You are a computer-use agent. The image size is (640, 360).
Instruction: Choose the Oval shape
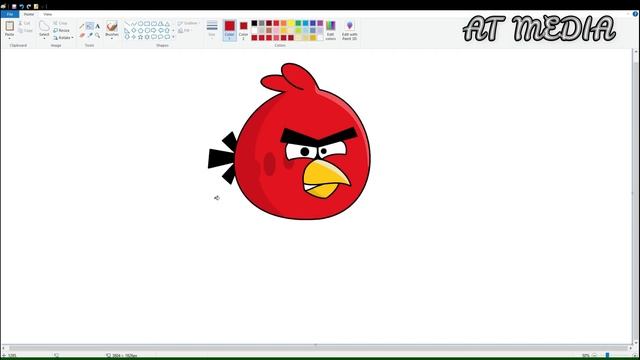coord(140,24)
